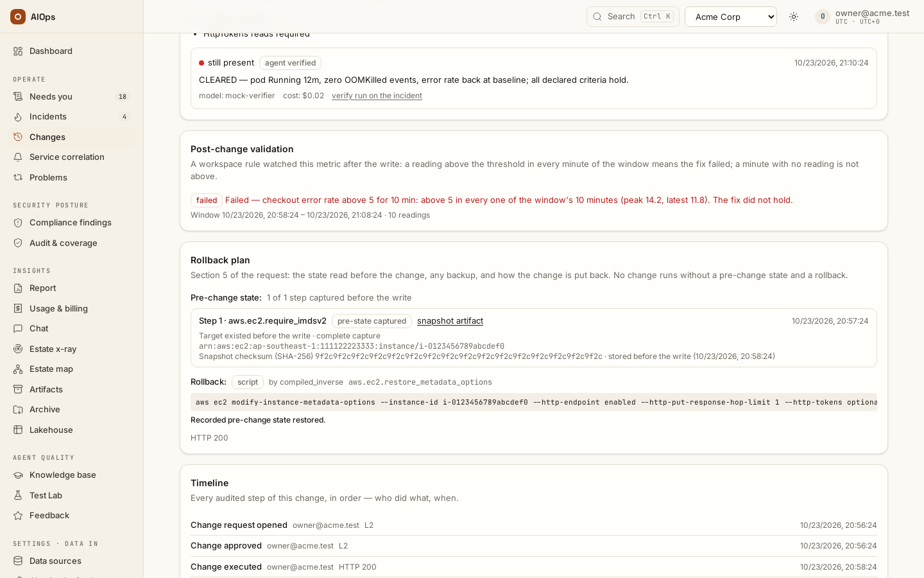Click the Knowledge base graduation cap icon
The height and width of the screenshot is (578, 924).
pos(18,475)
